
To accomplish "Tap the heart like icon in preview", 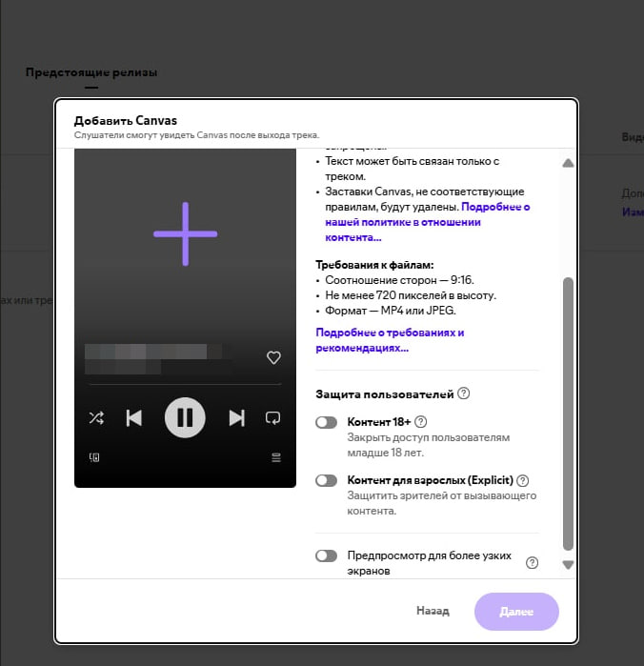I will [x=273, y=357].
